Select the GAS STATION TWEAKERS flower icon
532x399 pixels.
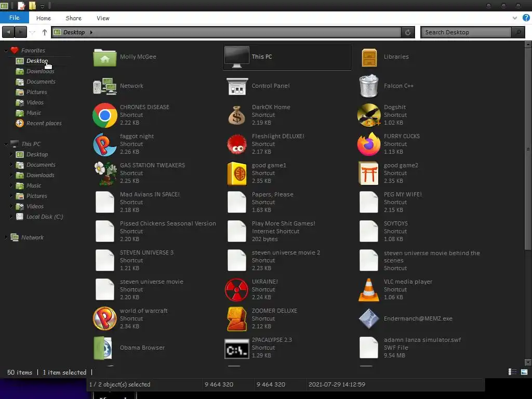(105, 174)
